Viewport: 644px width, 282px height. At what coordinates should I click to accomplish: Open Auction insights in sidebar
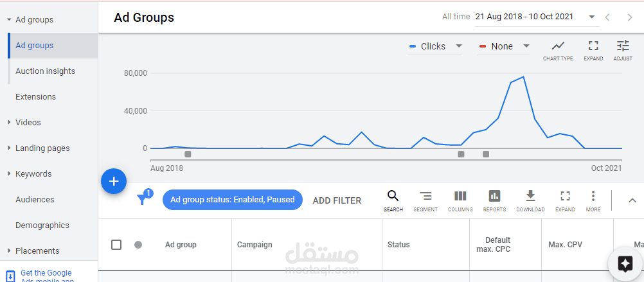[45, 71]
